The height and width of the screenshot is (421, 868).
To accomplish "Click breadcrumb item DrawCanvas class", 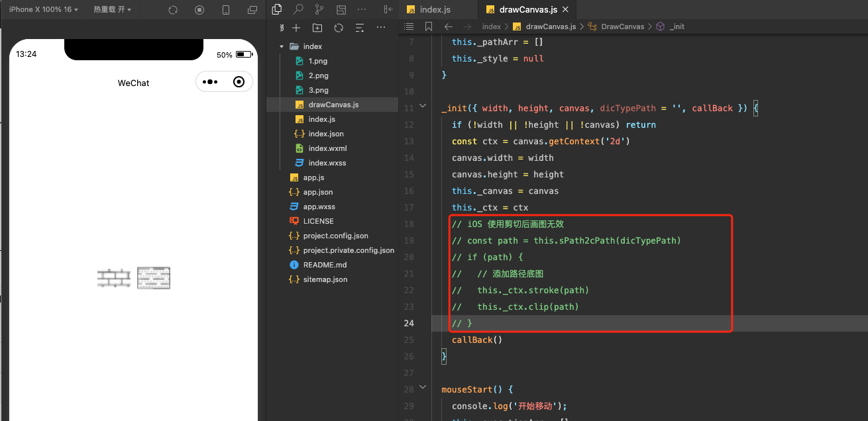I will click(x=617, y=26).
